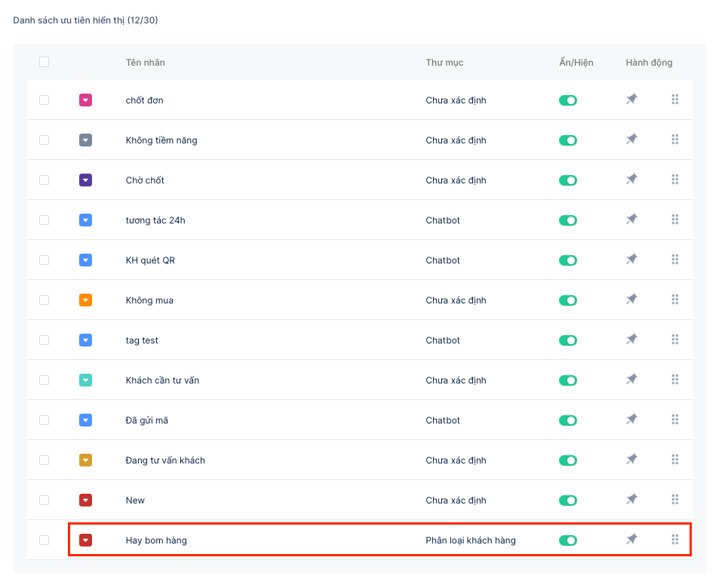Grab drag handle of 'Chờ chốt' row
This screenshot has width=728, height=582.
click(x=675, y=180)
